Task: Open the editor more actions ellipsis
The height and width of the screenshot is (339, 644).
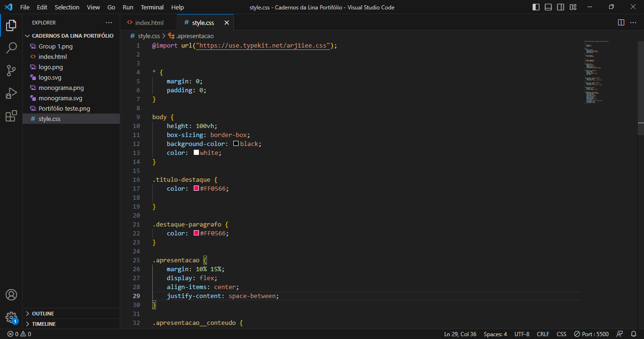Action: (x=633, y=23)
